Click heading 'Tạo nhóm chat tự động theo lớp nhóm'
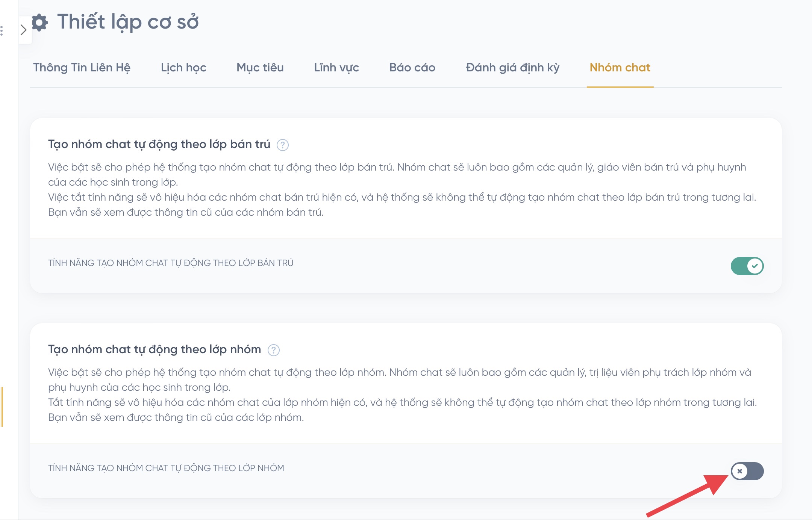The image size is (812, 520). point(154,349)
